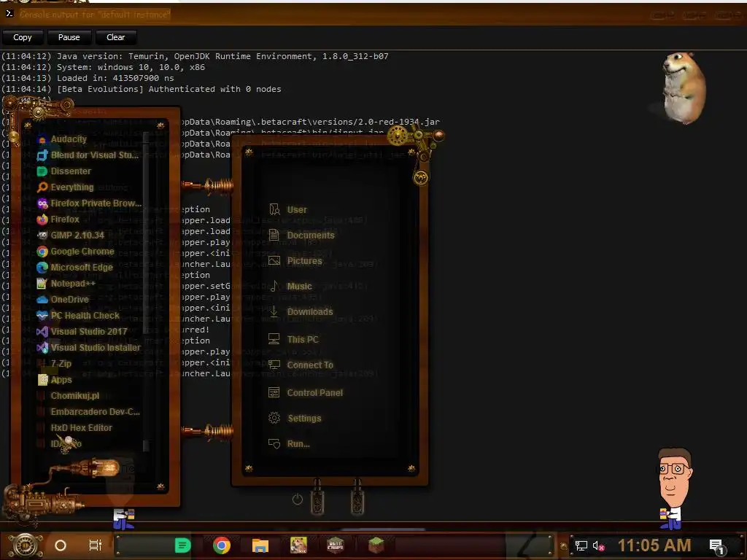The height and width of the screenshot is (560, 747).
Task: Open Downloads from the start menu
Action: [x=301, y=312]
